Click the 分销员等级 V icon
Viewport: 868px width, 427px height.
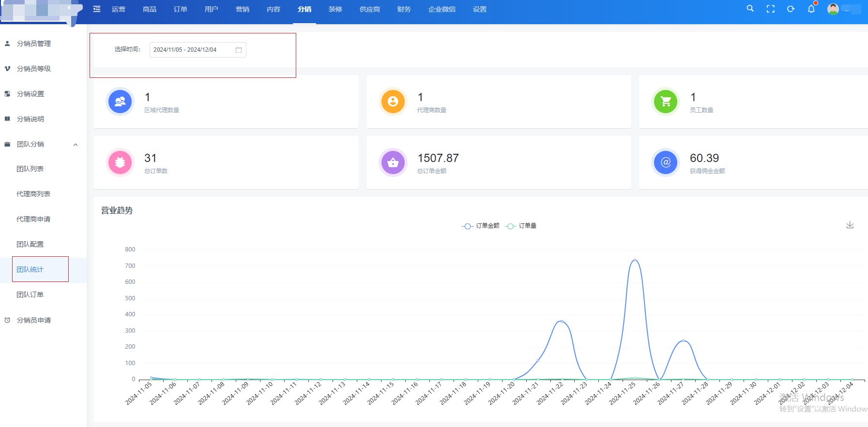click(7, 69)
